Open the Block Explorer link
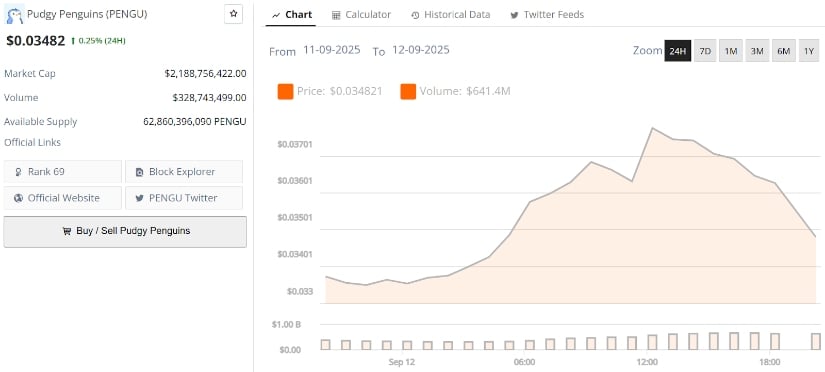825x372 pixels. tap(184, 172)
